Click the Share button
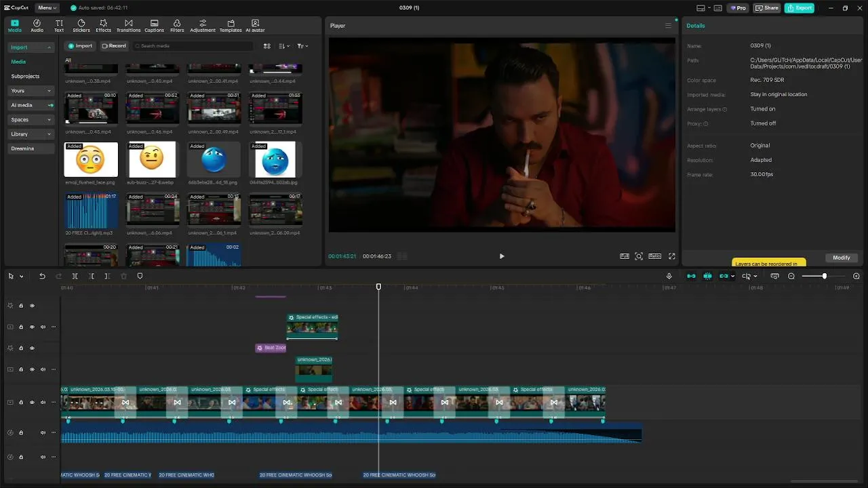 (x=767, y=8)
